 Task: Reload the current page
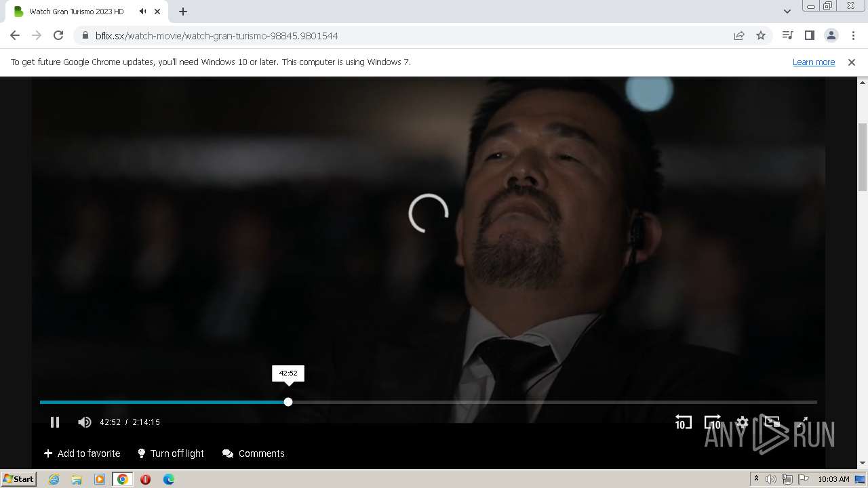click(x=58, y=35)
